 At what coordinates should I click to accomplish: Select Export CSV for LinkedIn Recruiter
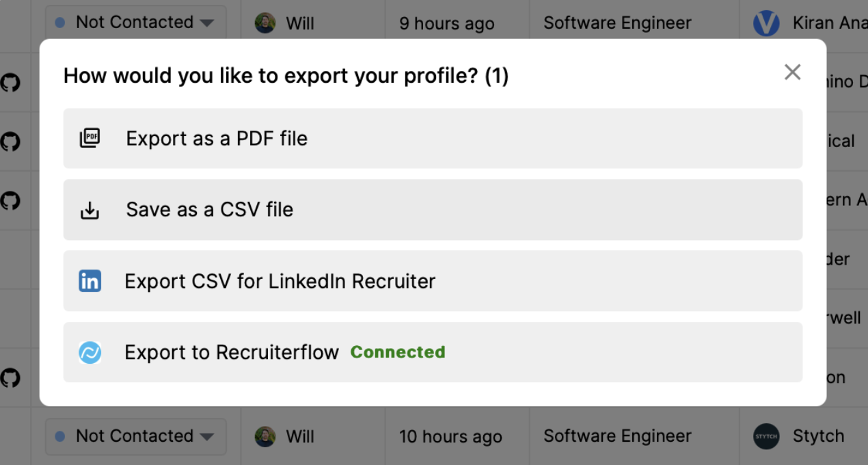tap(279, 280)
